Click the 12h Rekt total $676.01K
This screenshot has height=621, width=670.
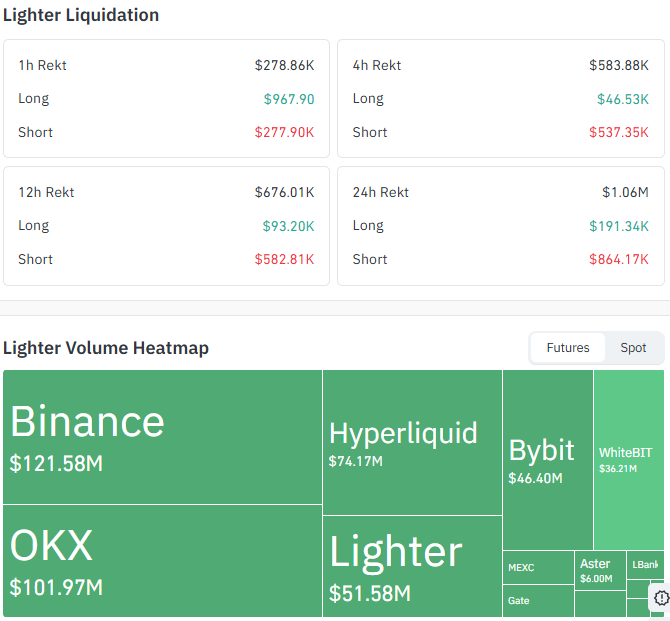284,192
